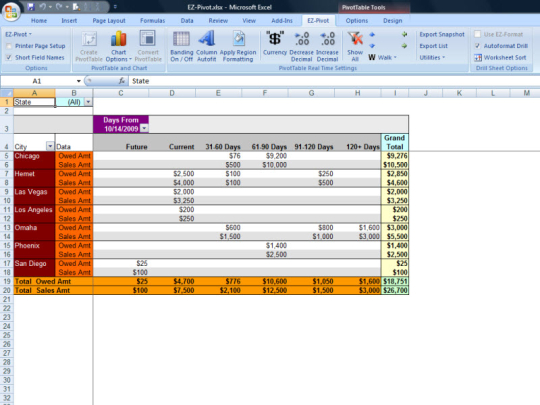Open Formulas tab

(x=153, y=21)
